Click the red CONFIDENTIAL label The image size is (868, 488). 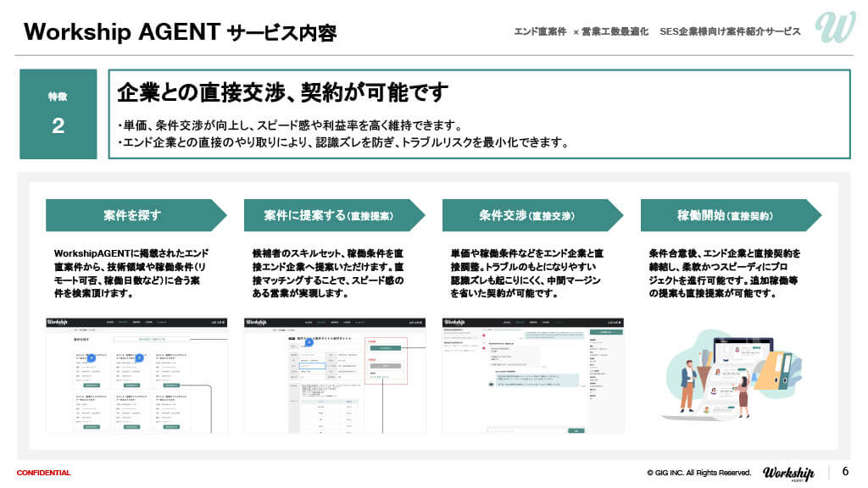[44, 473]
